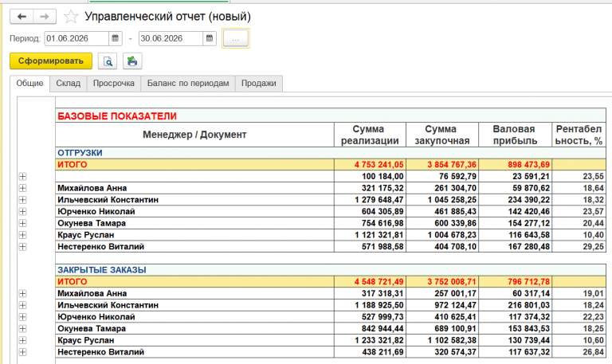The image size is (612, 364).
Task: Open the Баланс по периодам tab
Action: click(188, 83)
